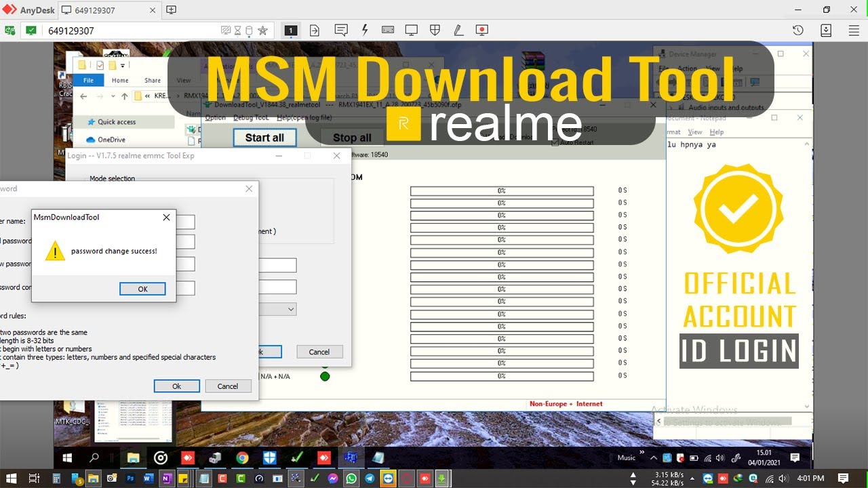Click remote clock showing 15.01

[764, 457]
